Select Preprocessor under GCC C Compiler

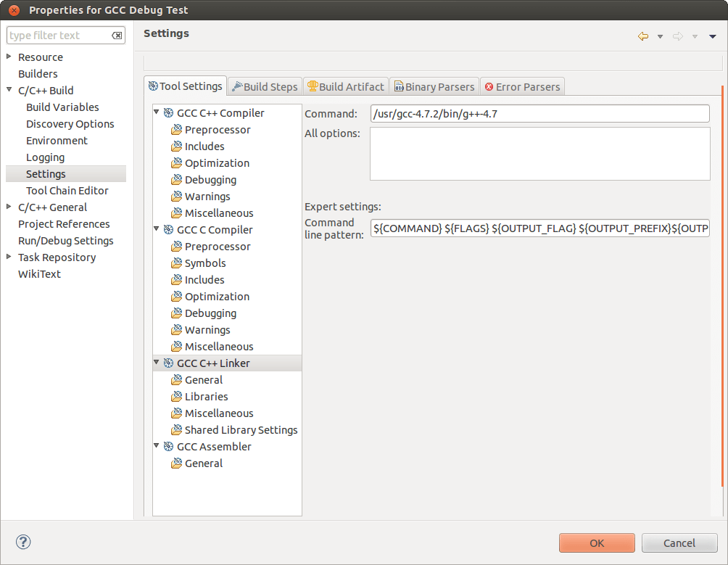218,247
